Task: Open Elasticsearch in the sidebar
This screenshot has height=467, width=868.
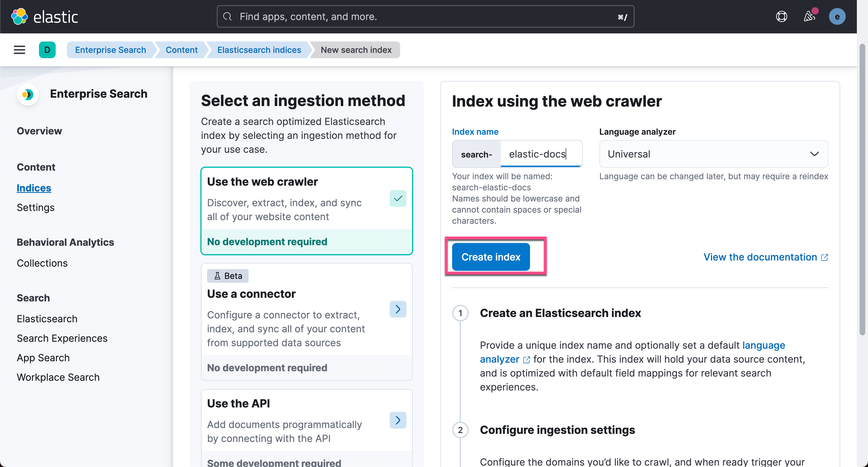Action: pyautogui.click(x=47, y=319)
